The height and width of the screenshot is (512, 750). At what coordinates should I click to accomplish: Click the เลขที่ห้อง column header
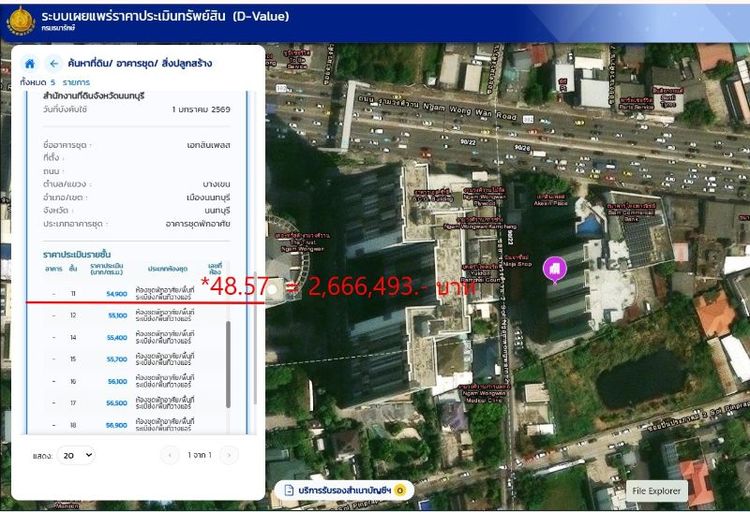pyautogui.click(x=215, y=268)
